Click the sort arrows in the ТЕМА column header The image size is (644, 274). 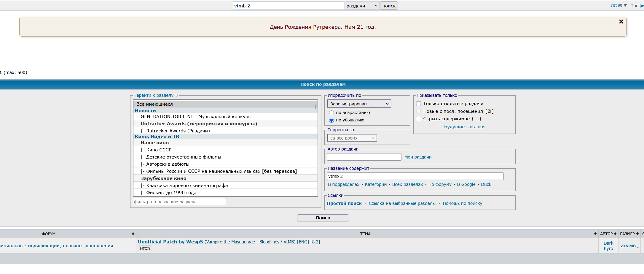pyautogui.click(x=595, y=234)
